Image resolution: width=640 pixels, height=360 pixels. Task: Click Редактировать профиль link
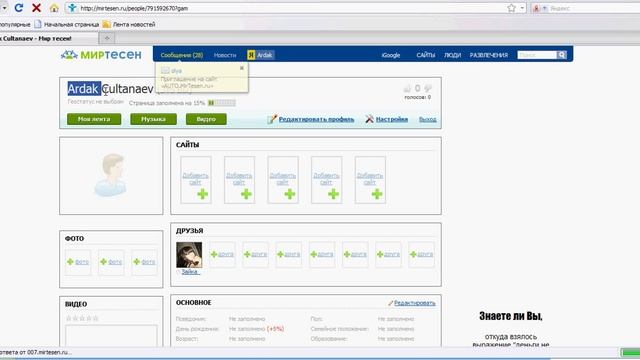tap(316, 119)
